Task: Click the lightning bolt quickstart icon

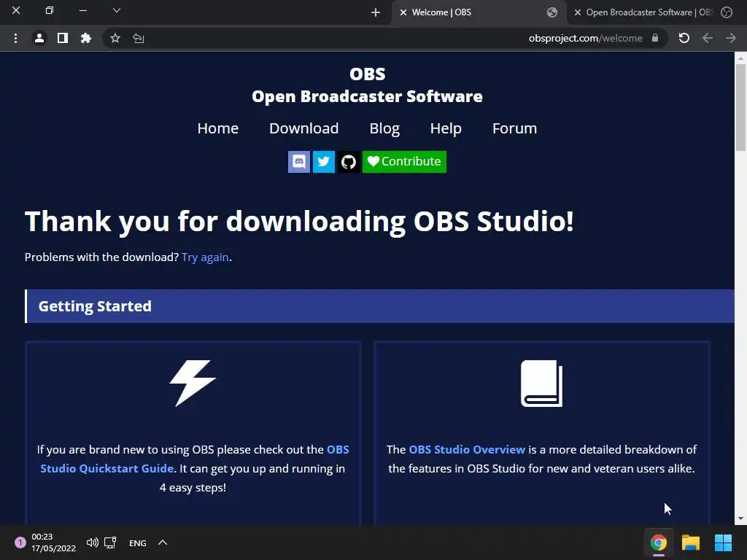Action: coord(193,384)
